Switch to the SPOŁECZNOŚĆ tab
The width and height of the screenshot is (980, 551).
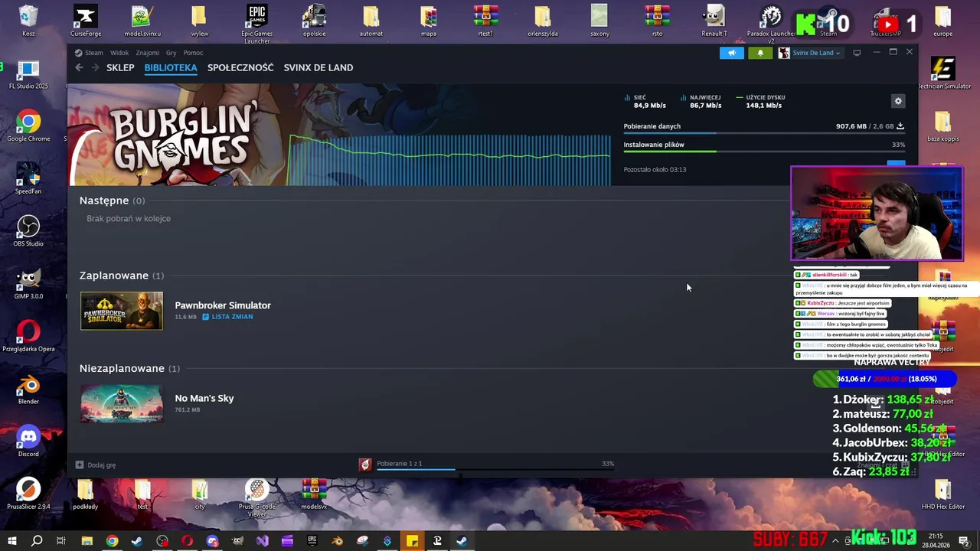240,67
